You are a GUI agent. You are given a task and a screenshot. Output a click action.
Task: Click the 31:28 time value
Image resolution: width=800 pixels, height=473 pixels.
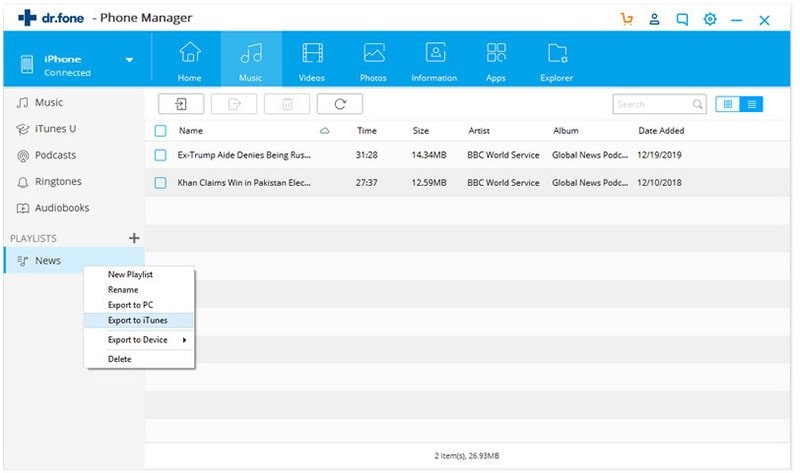point(367,155)
